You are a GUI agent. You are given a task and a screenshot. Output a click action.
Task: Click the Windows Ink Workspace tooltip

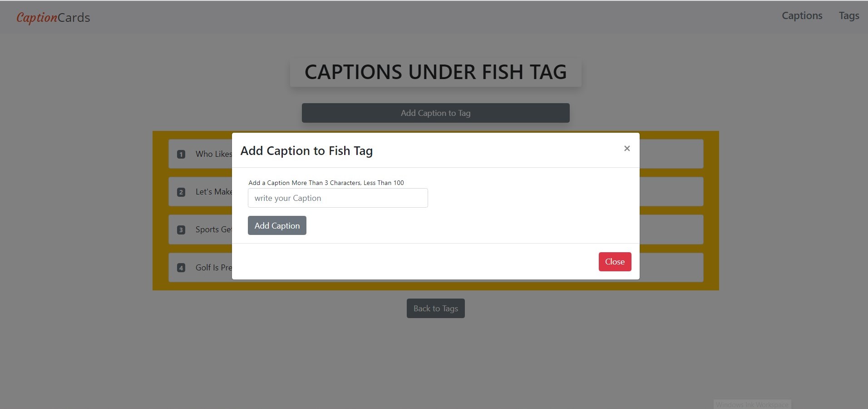pyautogui.click(x=752, y=404)
